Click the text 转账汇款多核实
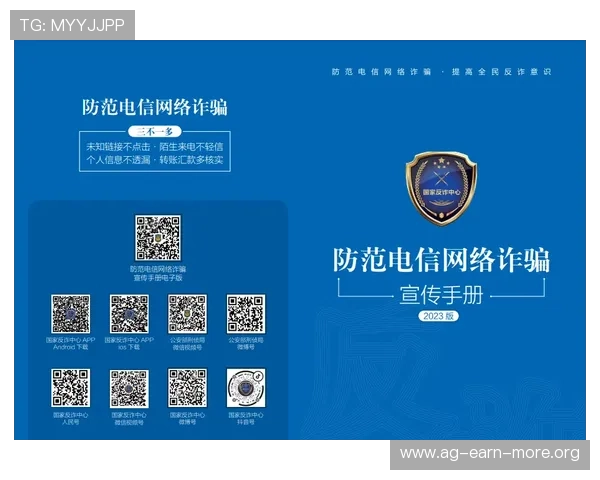 191,160
